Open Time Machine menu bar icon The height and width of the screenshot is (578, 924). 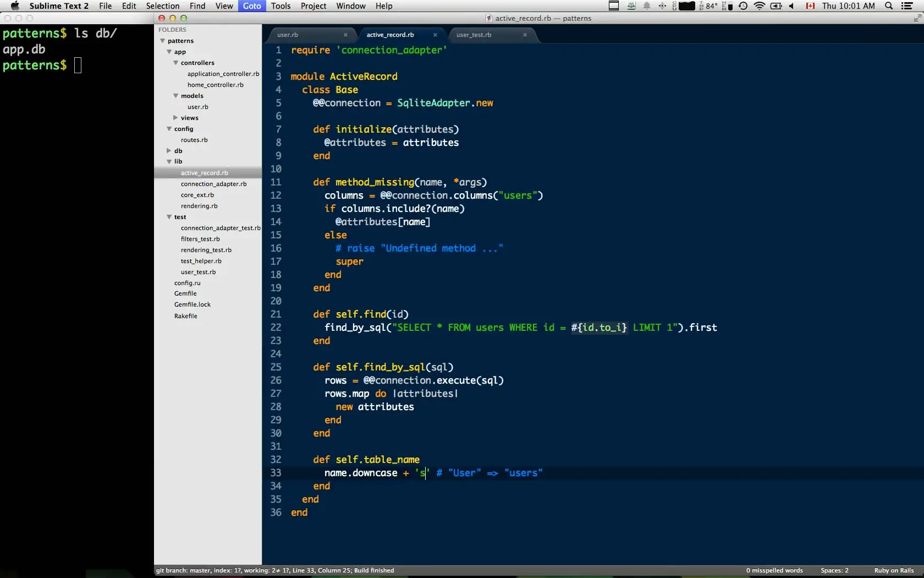coord(743,6)
